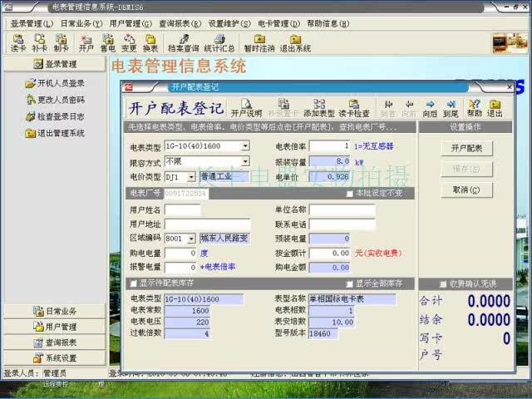This screenshot has width=532, height=399.
Task: Go to next record with 向后 arrow
Action: click(430, 108)
